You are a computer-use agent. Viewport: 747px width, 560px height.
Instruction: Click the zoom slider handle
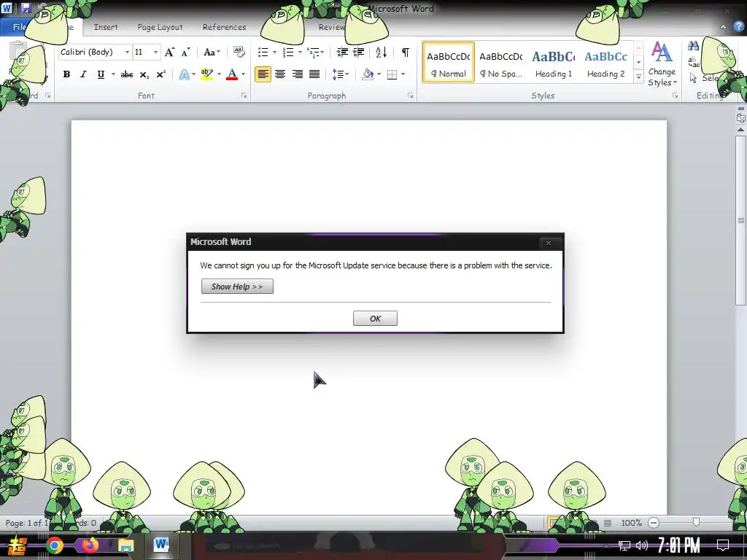696,523
